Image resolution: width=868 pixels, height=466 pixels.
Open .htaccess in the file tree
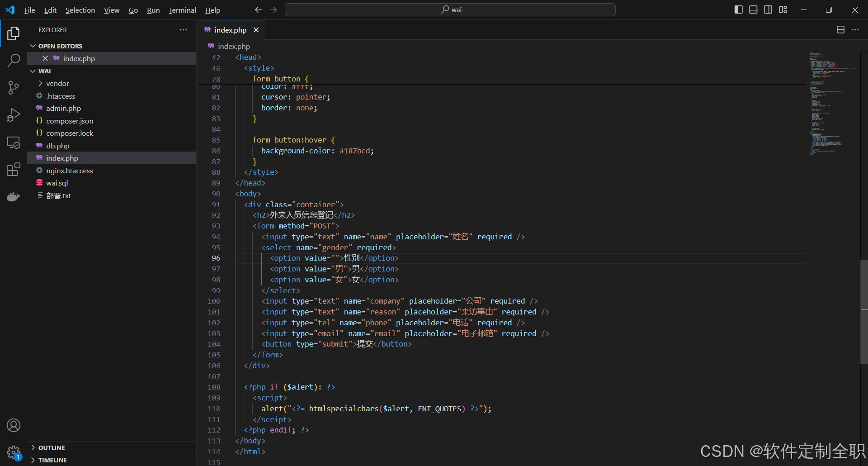point(112,96)
